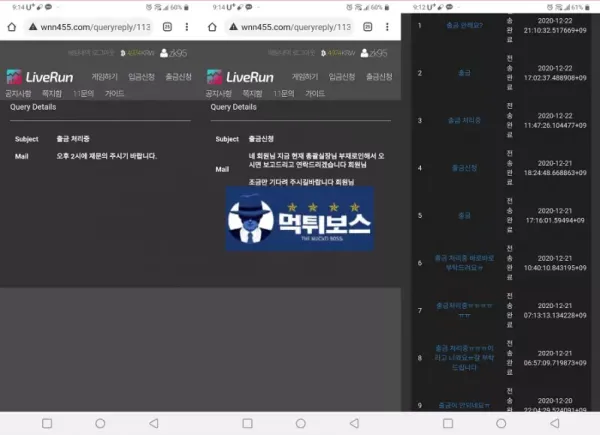Tap insecure-site warning triangle on 출금신청 subject page

tap(233, 27)
